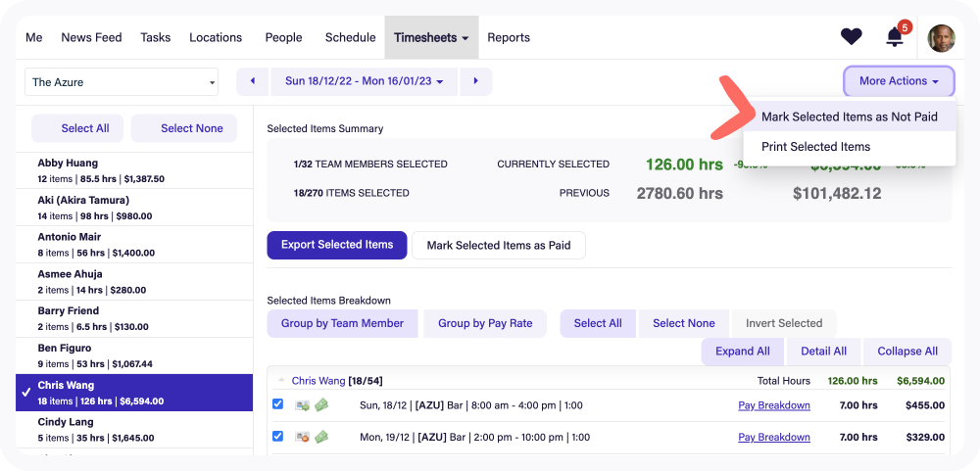The height and width of the screenshot is (471, 980).
Task: Open the Schedule tab
Action: [350, 37]
